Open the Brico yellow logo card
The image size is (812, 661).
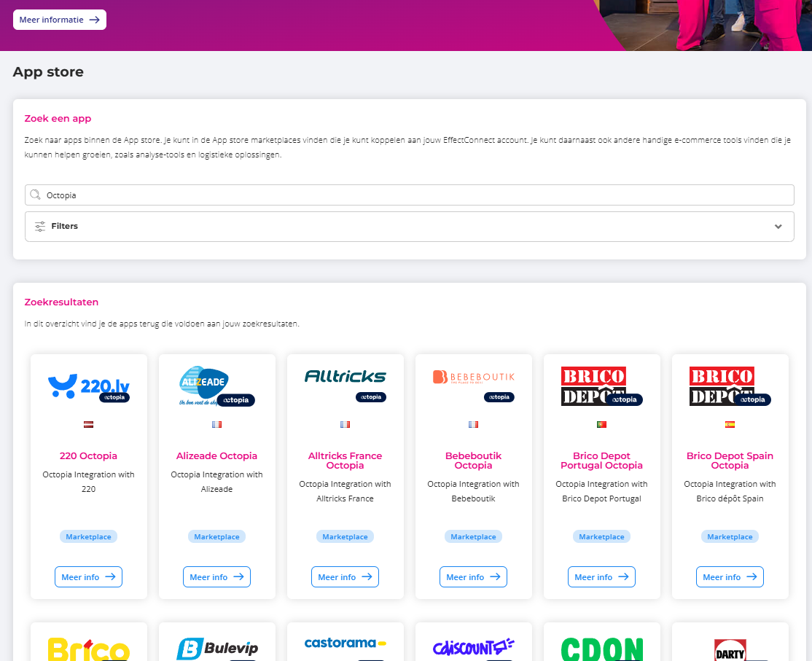[88, 648]
